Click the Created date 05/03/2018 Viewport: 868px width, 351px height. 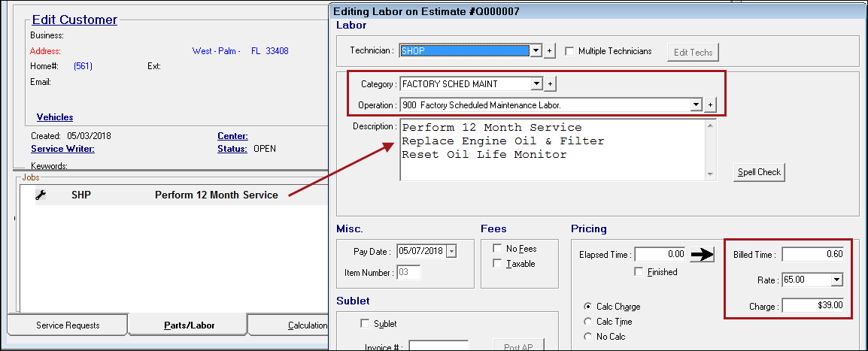(x=89, y=136)
